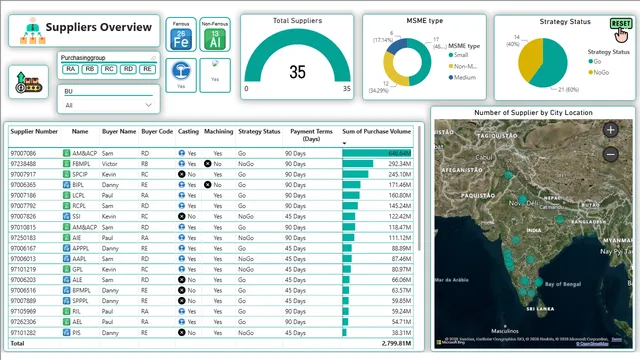The width and height of the screenshot is (640, 360).
Task: Click the total value 2,799.81M
Action: point(396,343)
